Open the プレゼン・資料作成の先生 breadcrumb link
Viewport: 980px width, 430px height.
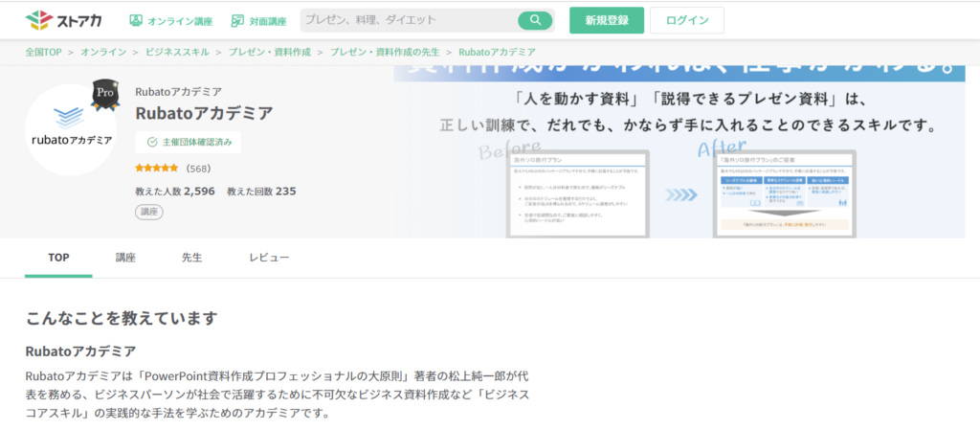coord(384,52)
